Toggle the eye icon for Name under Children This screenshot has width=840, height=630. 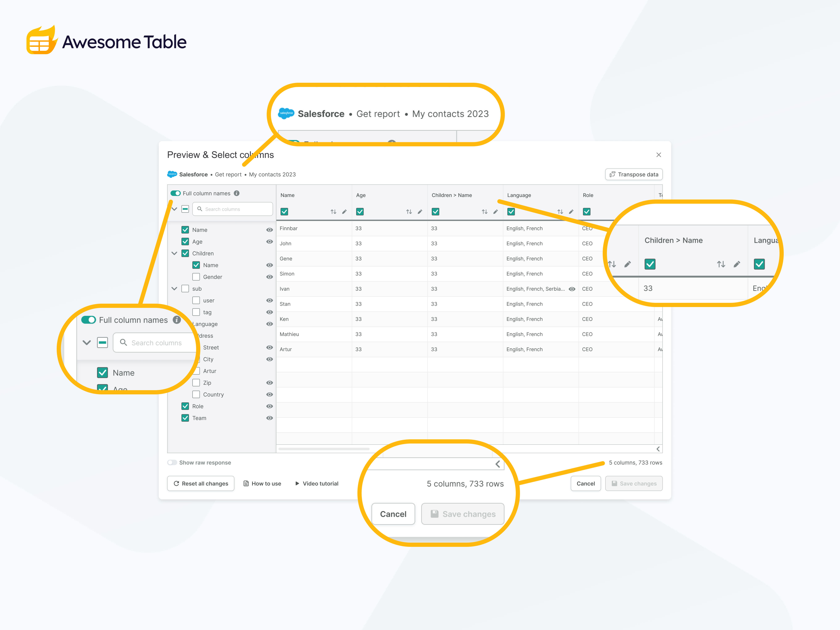click(270, 265)
